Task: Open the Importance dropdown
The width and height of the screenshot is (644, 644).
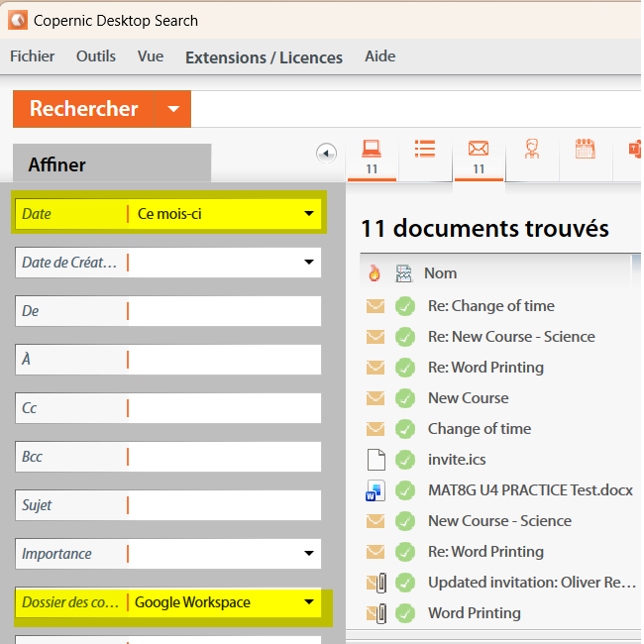Action: [309, 554]
